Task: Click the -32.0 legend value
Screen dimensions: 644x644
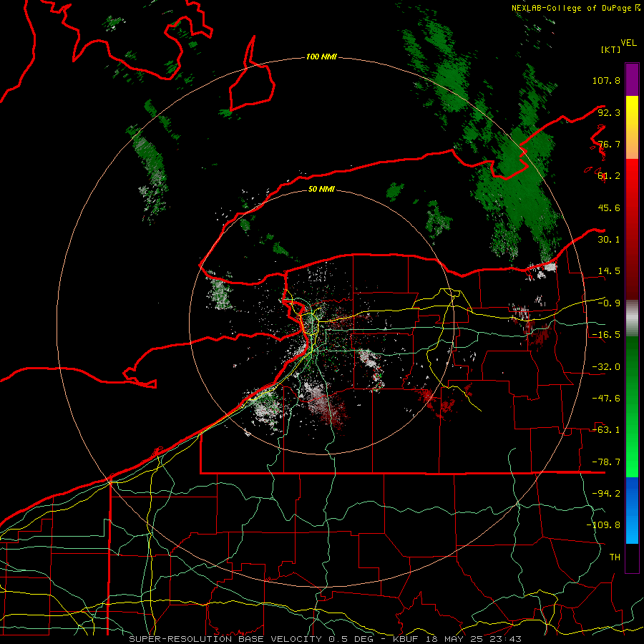Action: tap(606, 367)
